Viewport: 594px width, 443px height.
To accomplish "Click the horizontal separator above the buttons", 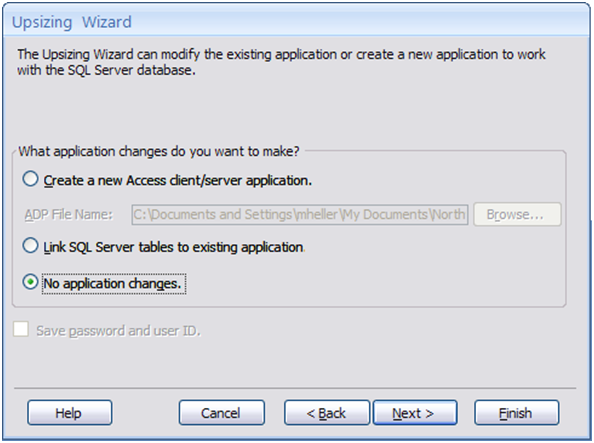I will (x=295, y=388).
